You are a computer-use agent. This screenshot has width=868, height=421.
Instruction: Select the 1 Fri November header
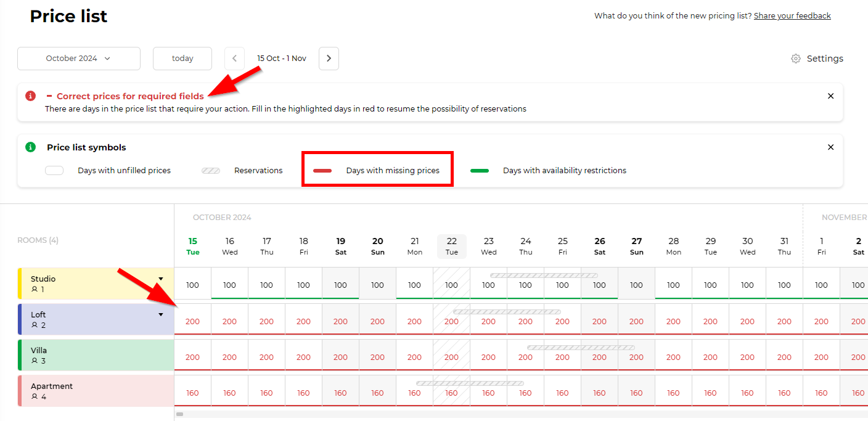(822, 246)
